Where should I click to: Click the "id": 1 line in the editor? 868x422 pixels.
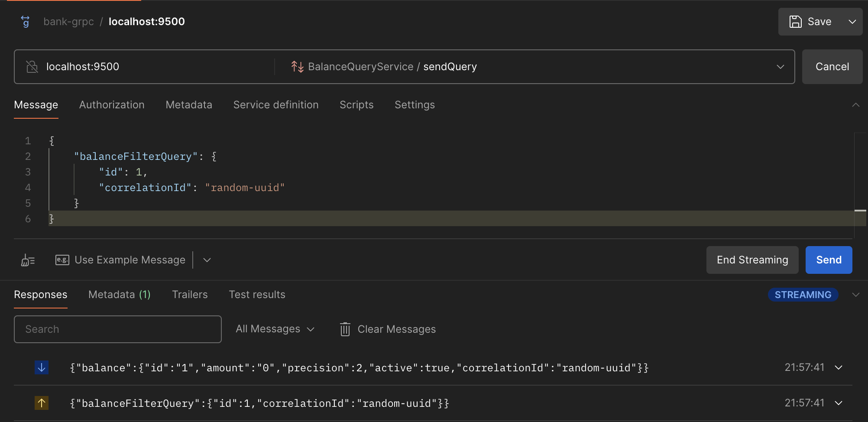[x=123, y=172]
